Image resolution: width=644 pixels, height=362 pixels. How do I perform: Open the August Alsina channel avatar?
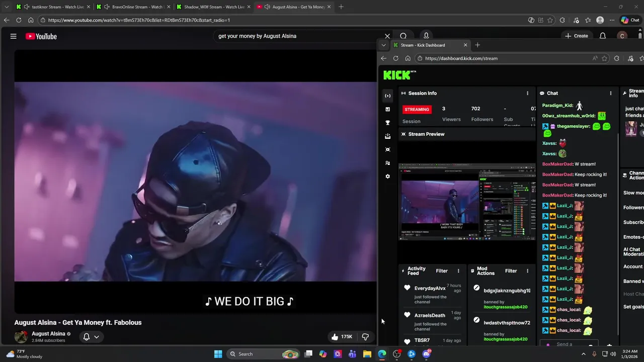point(21,336)
